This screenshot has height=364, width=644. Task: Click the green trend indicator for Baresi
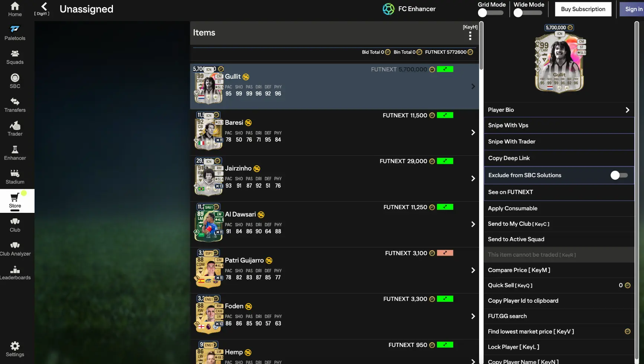click(445, 115)
